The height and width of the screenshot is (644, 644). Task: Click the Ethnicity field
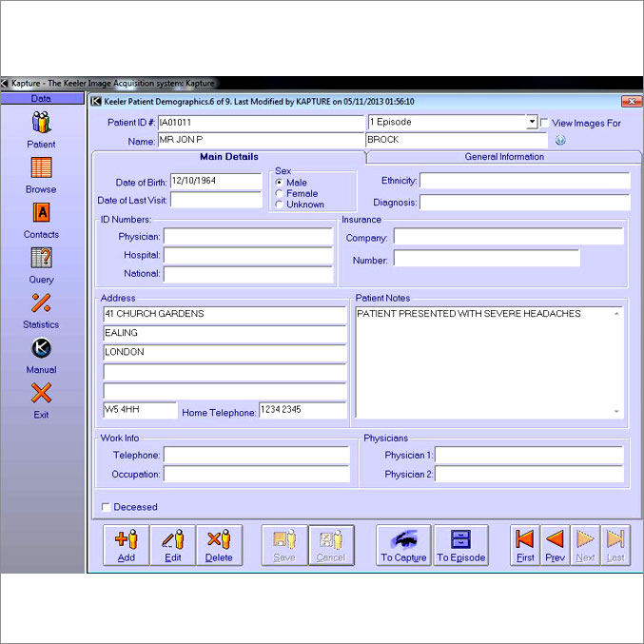pos(525,181)
